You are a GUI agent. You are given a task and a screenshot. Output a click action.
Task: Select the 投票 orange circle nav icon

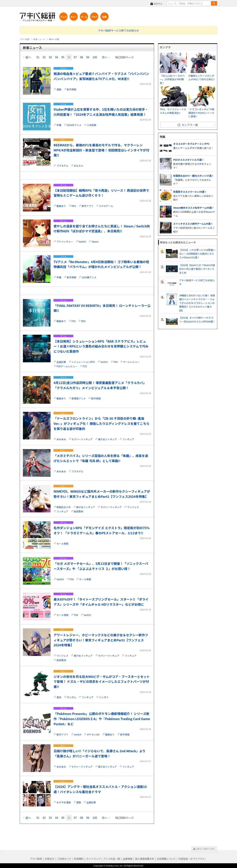pyautogui.click(x=104, y=17)
